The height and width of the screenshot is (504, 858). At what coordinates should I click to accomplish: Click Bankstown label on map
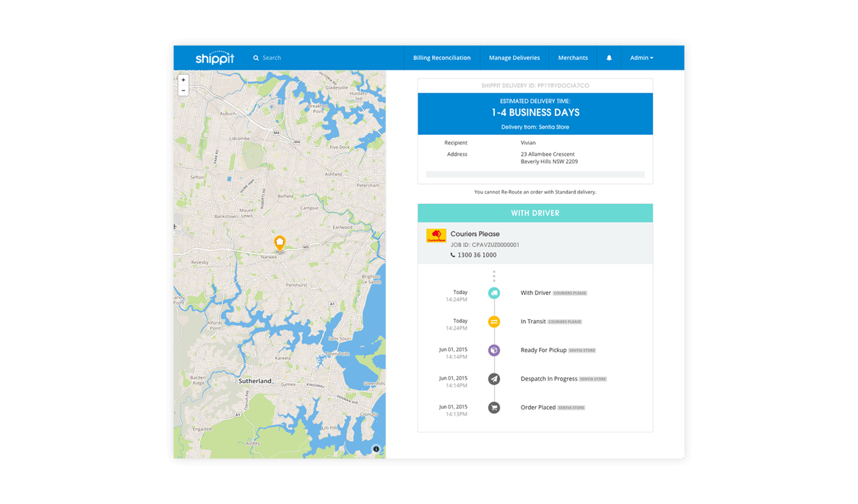226,217
